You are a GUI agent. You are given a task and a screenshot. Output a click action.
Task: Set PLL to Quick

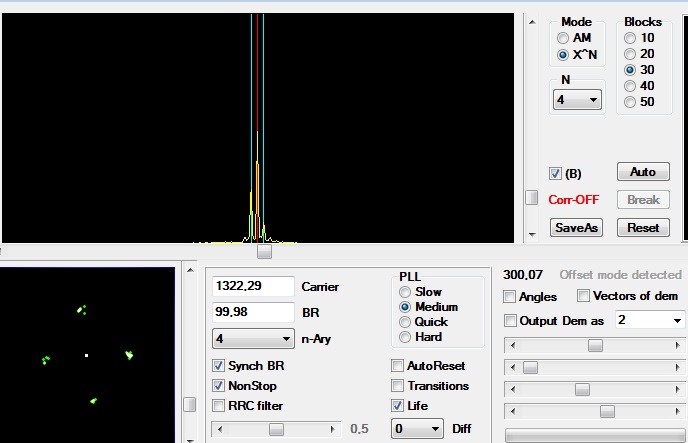pos(405,322)
